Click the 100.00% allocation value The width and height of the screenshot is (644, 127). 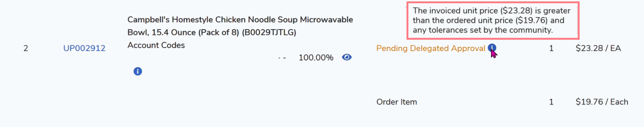pos(316,57)
